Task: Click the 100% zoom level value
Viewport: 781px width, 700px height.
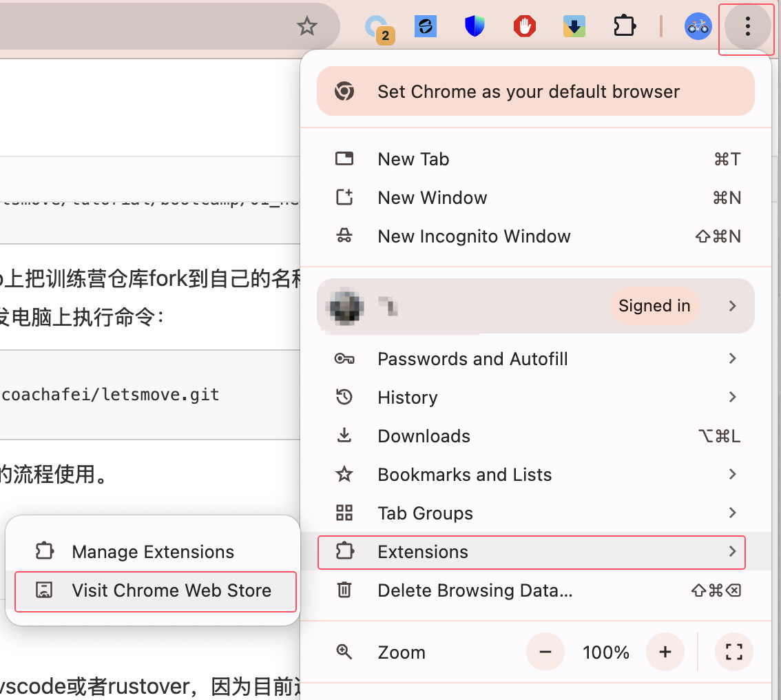Action: click(x=605, y=652)
